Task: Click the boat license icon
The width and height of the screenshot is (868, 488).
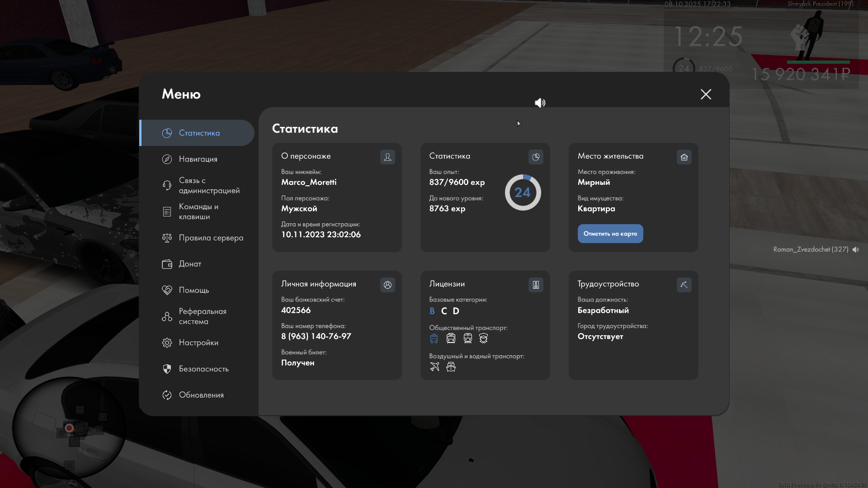Action: [x=451, y=367]
